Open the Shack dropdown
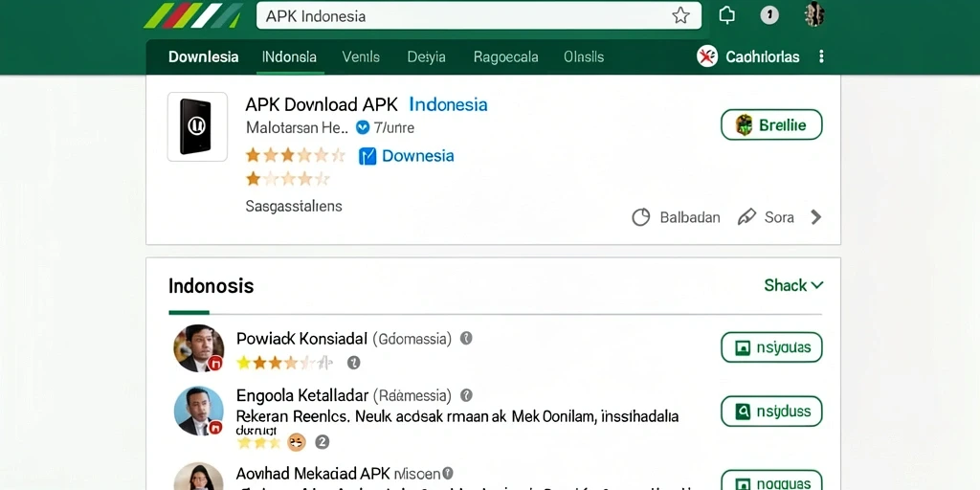This screenshot has height=490, width=980. point(793,285)
